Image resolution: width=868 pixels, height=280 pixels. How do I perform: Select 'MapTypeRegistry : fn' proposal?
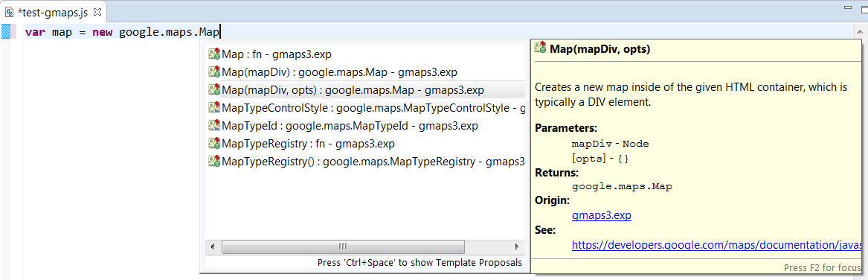click(x=365, y=144)
